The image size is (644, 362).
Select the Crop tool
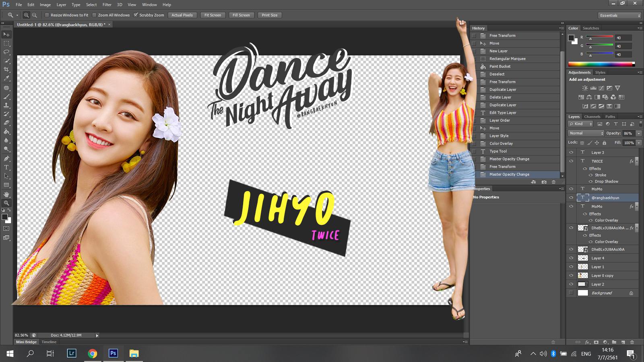[x=6, y=70]
